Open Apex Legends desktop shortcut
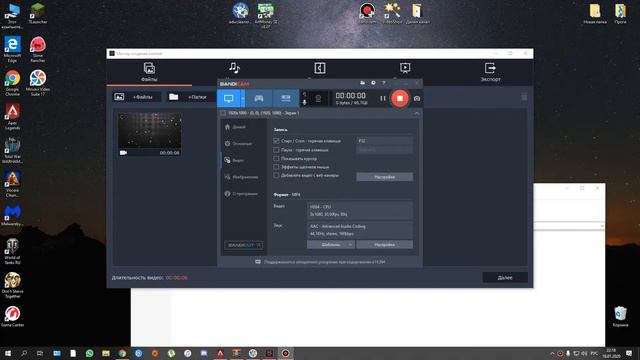This screenshot has width=640, height=360. pyautogui.click(x=12, y=116)
